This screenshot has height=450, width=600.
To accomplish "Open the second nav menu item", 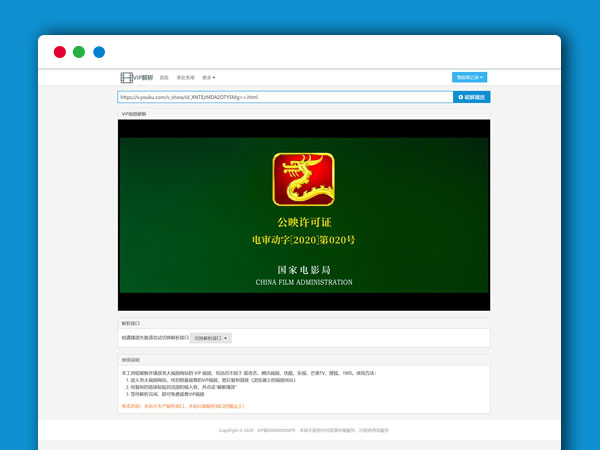I will coord(185,78).
